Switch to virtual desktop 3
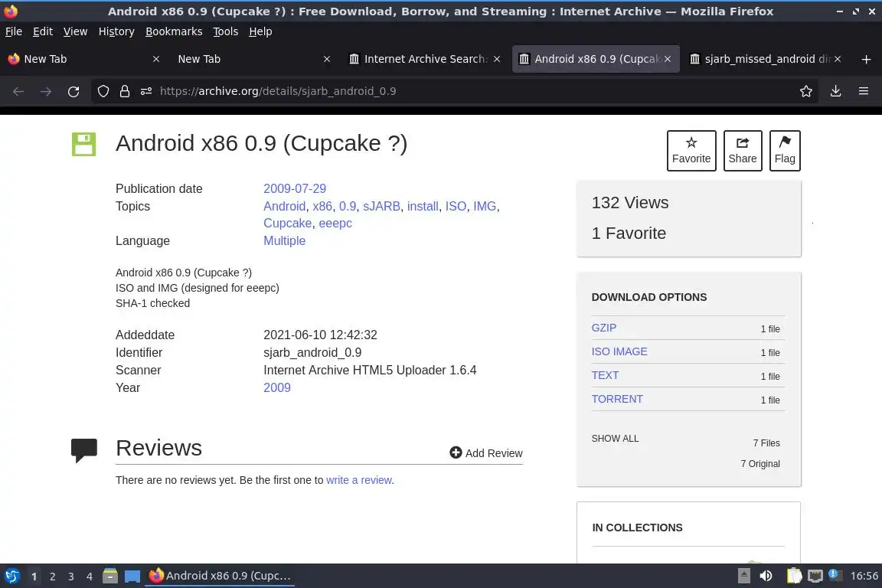Viewport: 882px width, 588px height. (x=71, y=577)
